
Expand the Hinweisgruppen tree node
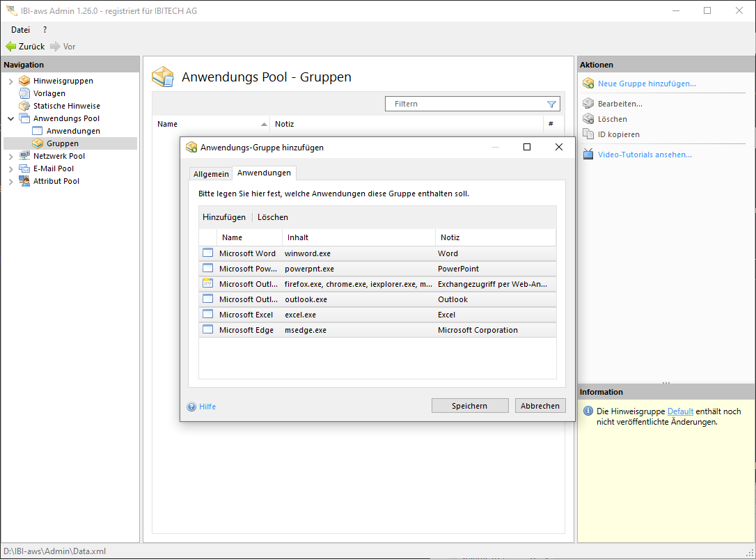pos(10,81)
